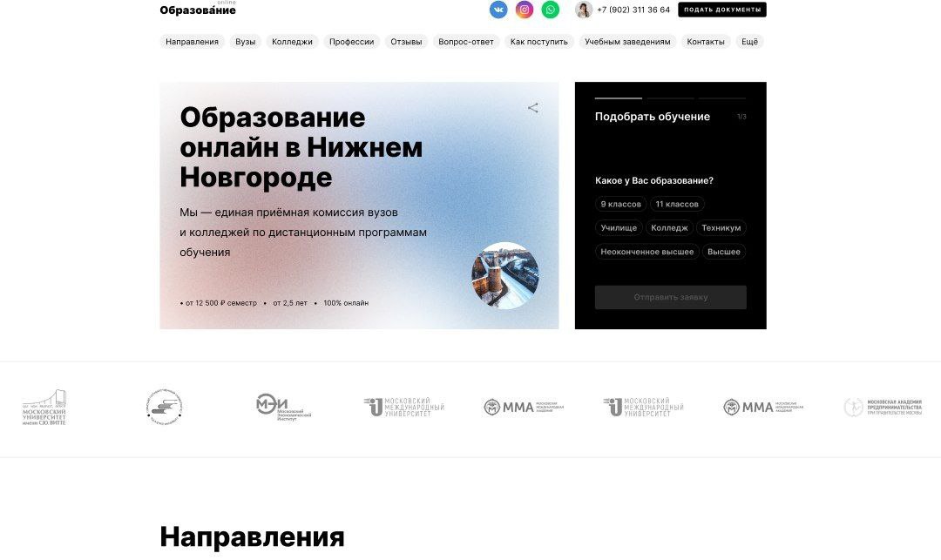Screen dimensions: 941x560
Task: Click the first ММА academy logo
Action: point(524,407)
